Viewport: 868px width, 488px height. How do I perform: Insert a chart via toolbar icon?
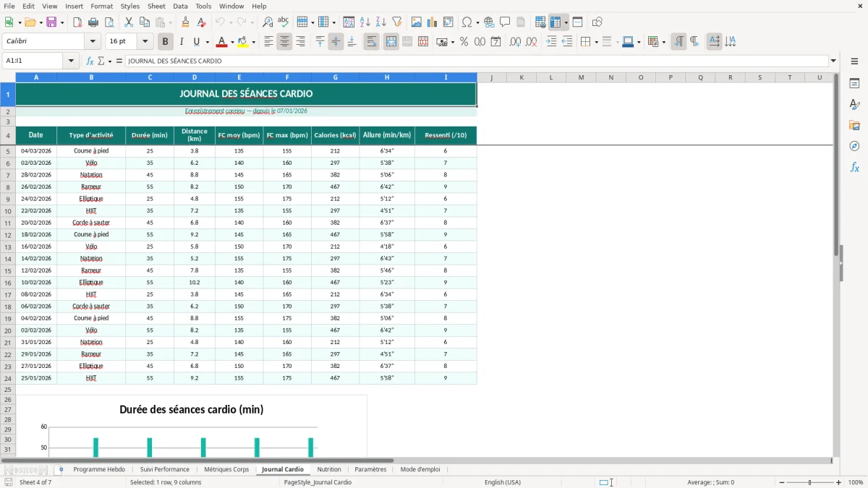click(433, 22)
